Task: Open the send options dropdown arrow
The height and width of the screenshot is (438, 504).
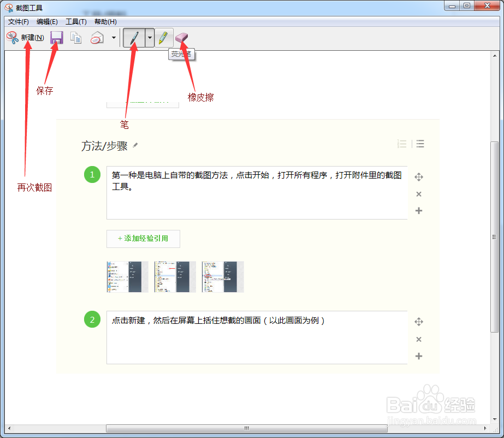Action: coord(114,37)
